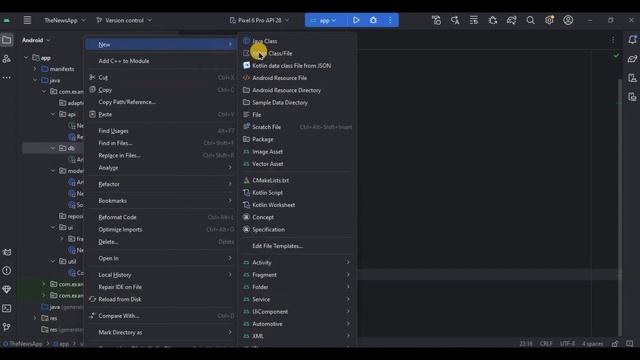The height and width of the screenshot is (360, 640).
Task: Open the Activity submenu
Action: pos(297,262)
